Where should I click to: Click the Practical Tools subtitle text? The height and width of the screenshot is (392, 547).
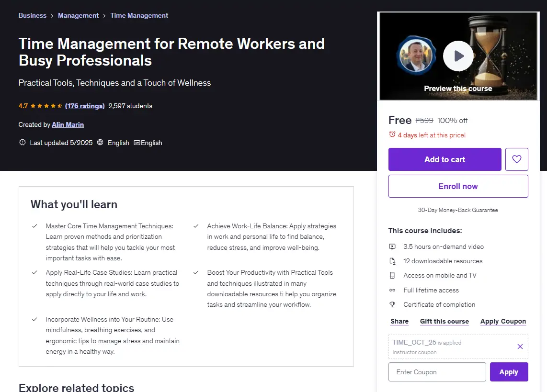[115, 83]
